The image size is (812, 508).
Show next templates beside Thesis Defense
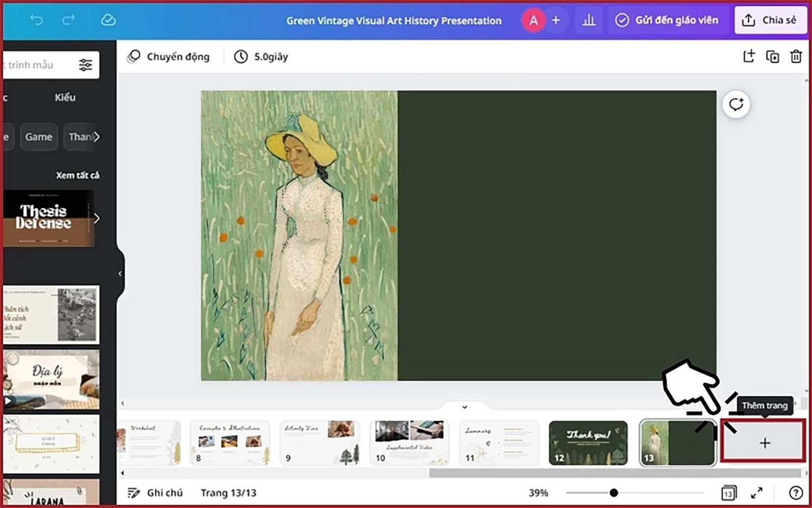click(x=96, y=218)
